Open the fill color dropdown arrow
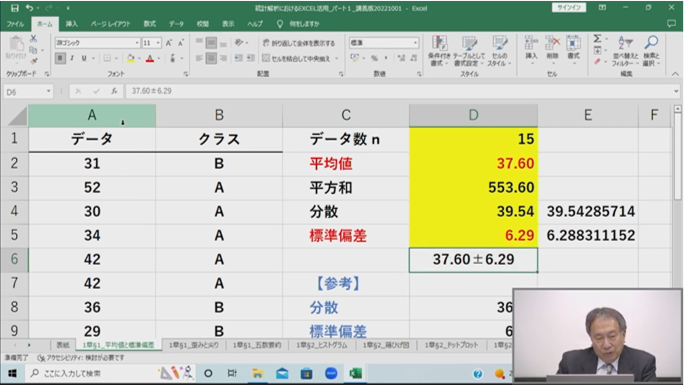 click(139, 58)
